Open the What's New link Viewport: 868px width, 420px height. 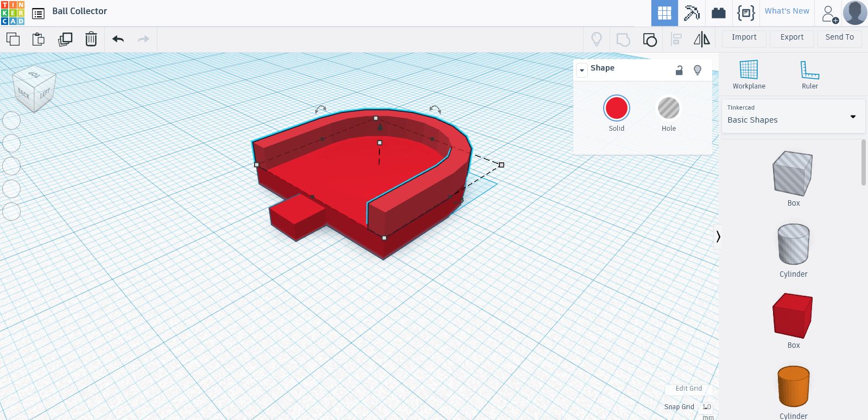pos(787,11)
